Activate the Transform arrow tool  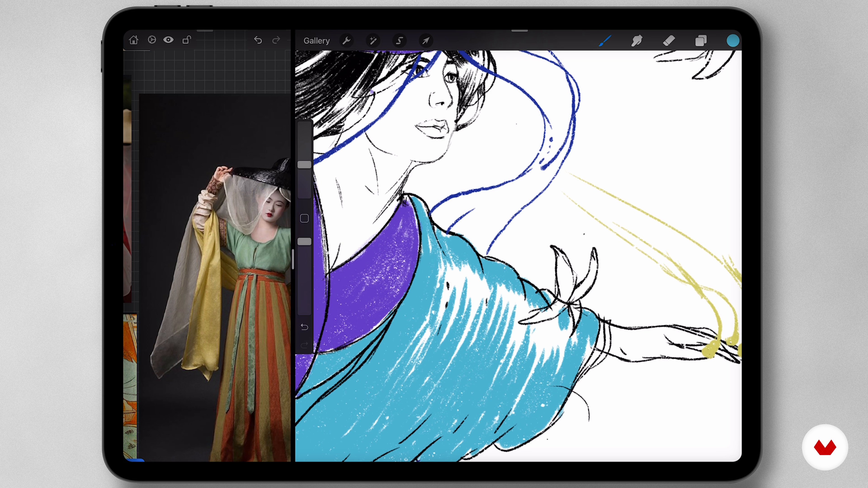[x=426, y=41]
